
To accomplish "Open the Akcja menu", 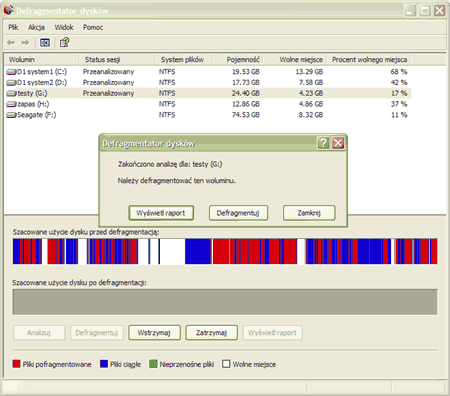I will pos(36,27).
